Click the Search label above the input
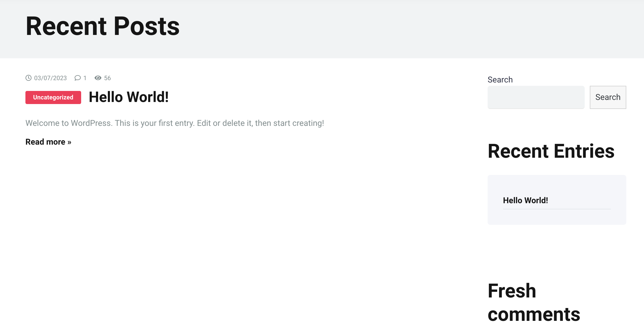Image resolution: width=644 pixels, height=336 pixels. pos(500,80)
